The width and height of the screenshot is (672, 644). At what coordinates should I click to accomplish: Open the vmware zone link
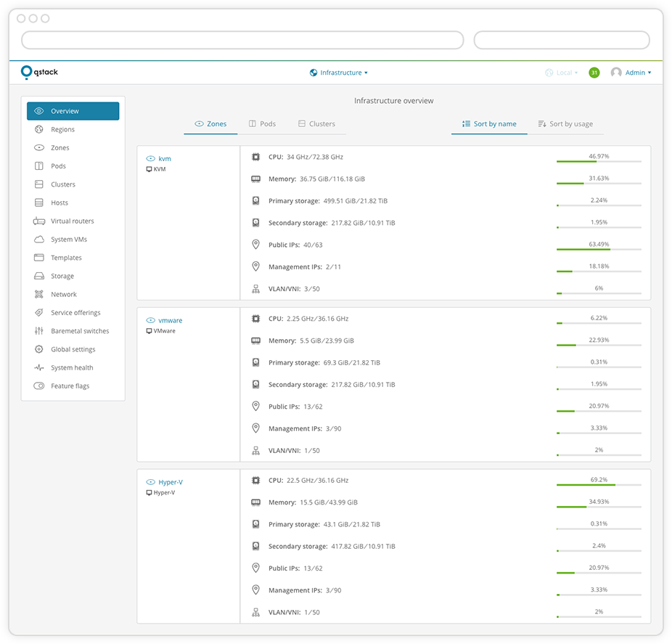coord(170,320)
